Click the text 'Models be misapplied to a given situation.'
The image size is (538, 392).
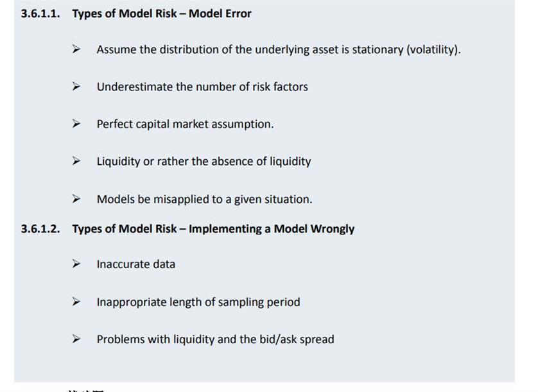tap(205, 200)
